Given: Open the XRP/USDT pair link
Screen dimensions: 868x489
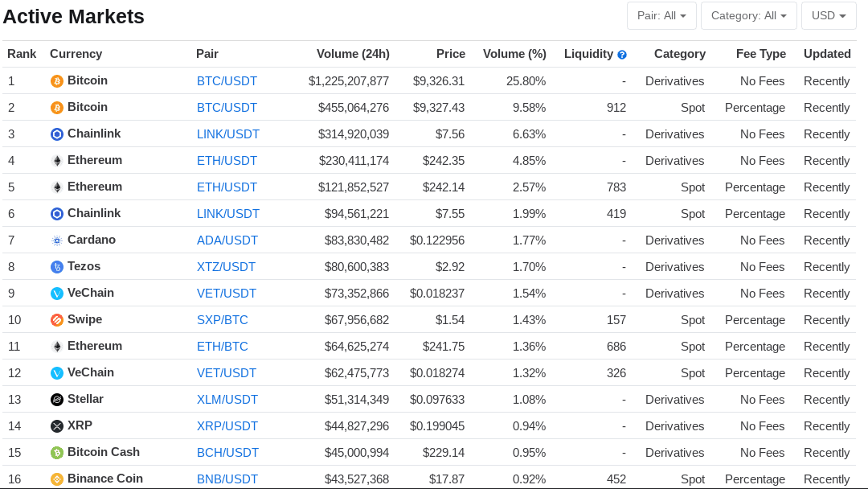Looking at the screenshot, I should click(x=227, y=426).
